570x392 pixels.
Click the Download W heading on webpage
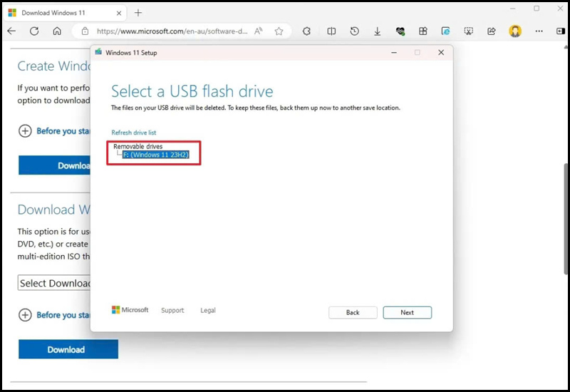54,210
